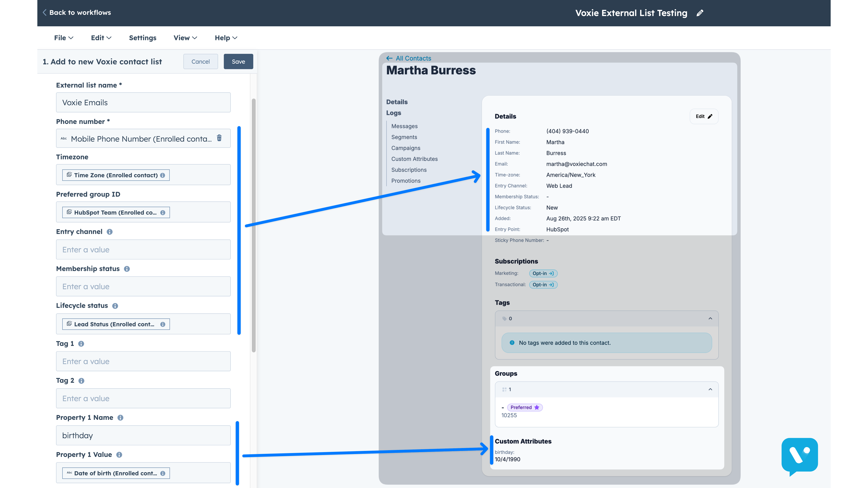This screenshot has height=488, width=868.
Task: Open the Help menu
Action: tap(226, 38)
